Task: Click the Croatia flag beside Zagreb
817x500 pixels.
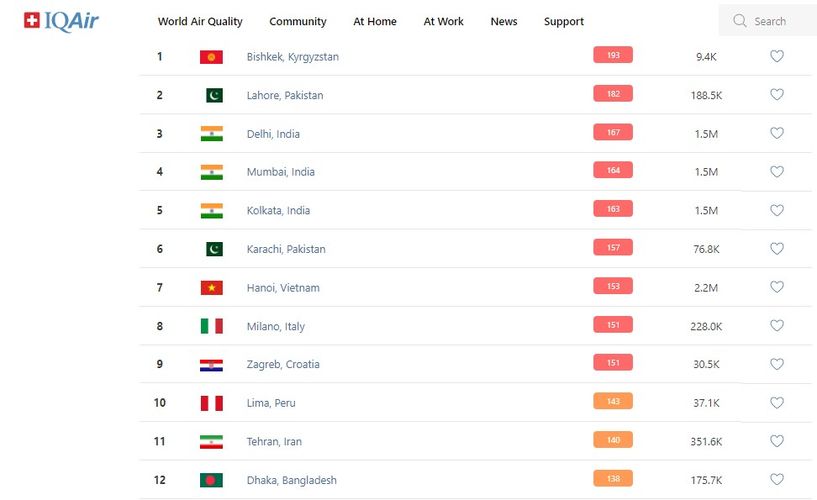Action: [x=211, y=365]
